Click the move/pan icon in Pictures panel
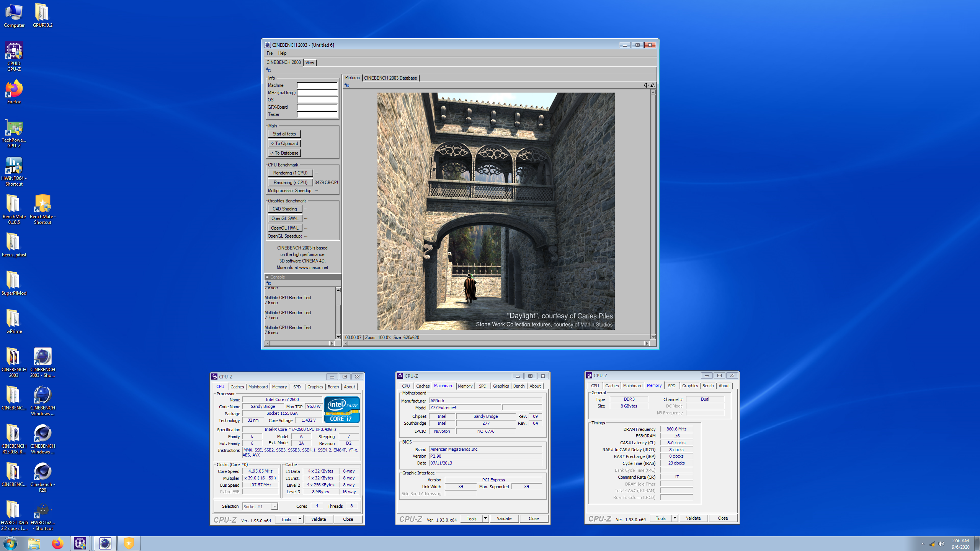Viewport: 980px width, 551px height. tap(646, 85)
